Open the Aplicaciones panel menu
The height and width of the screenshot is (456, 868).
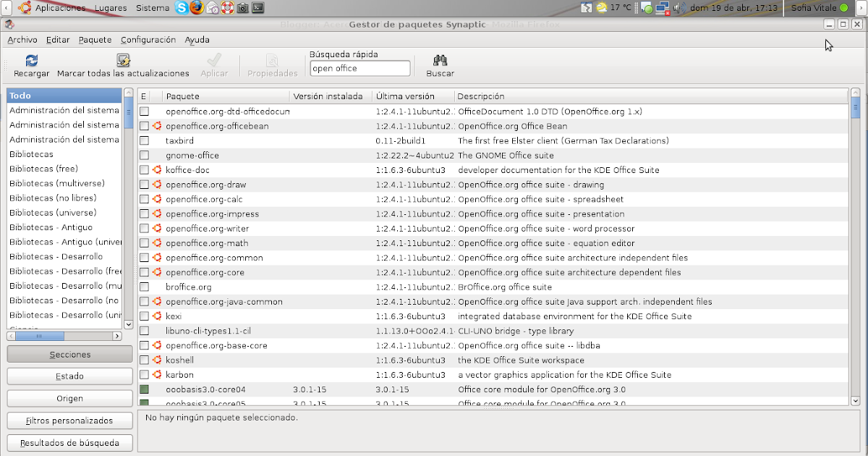60,8
